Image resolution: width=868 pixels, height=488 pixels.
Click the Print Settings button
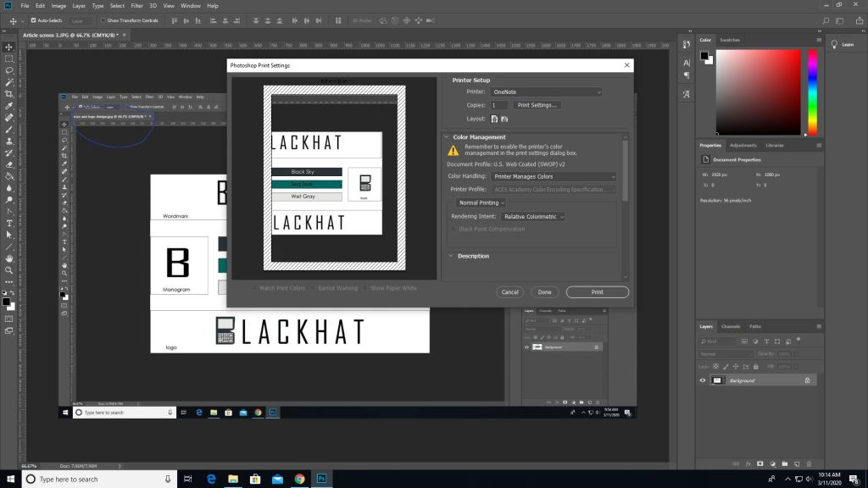pyautogui.click(x=537, y=105)
